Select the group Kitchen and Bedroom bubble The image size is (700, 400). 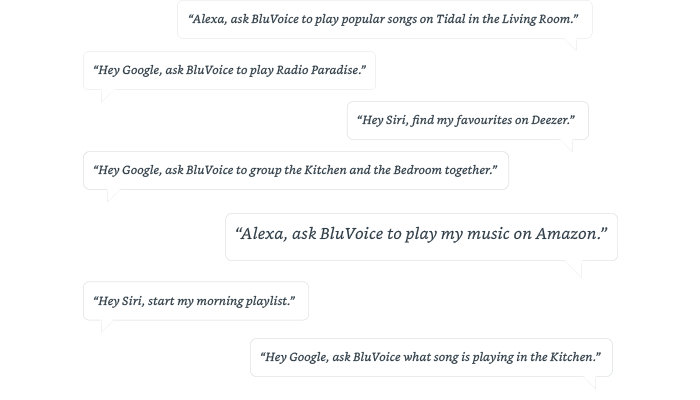(295, 170)
